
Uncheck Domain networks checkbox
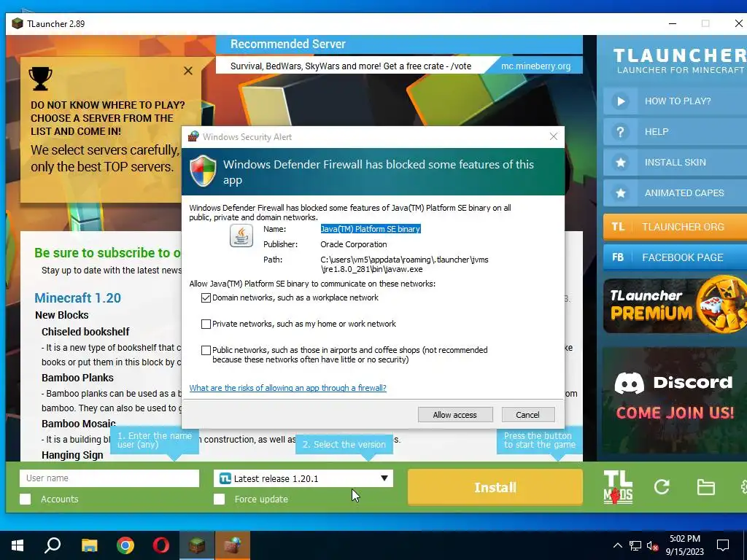tap(206, 297)
